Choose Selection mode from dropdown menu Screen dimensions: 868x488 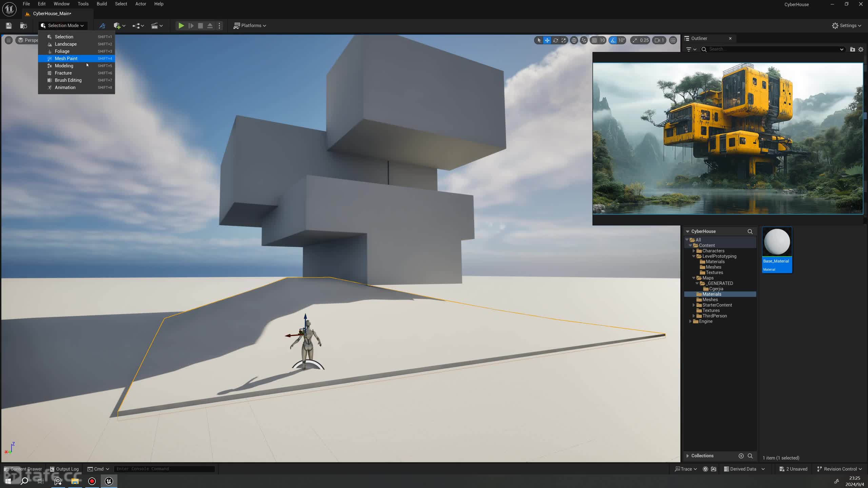pos(77,37)
